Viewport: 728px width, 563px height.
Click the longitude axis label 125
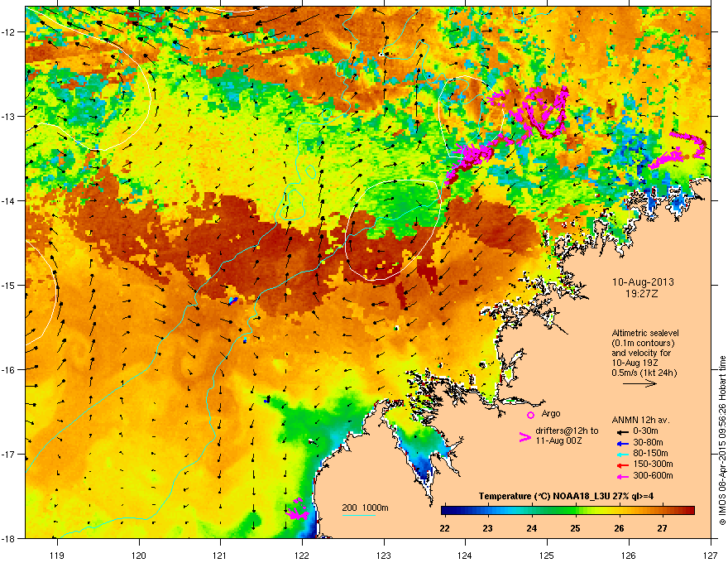[547, 555]
